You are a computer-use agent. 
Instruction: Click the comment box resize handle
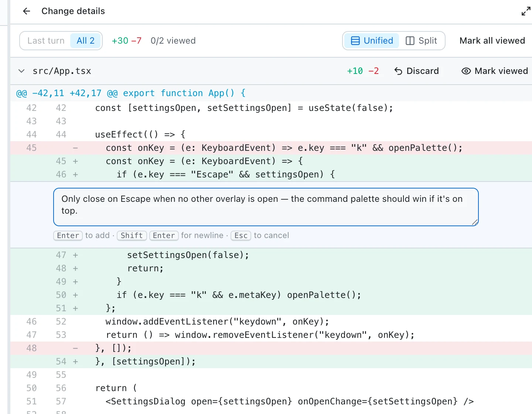[475, 222]
